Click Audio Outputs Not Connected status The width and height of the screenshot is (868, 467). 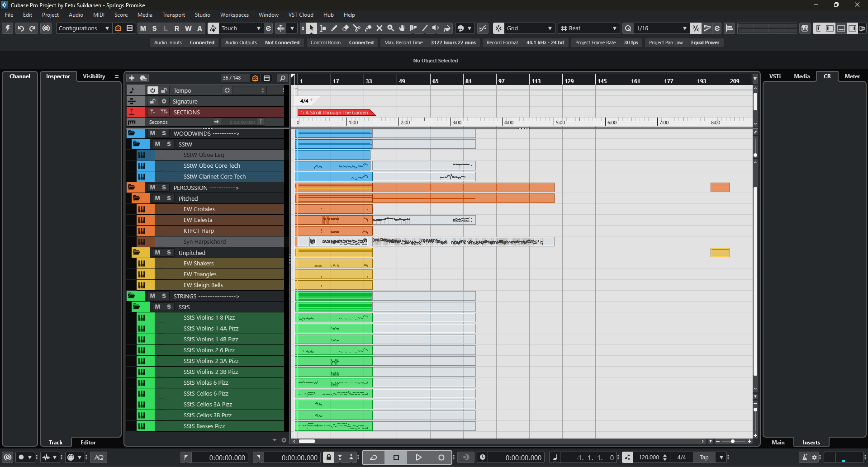click(262, 42)
